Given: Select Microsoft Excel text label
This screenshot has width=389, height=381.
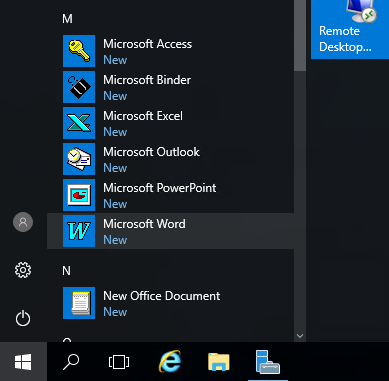Looking at the screenshot, I should [143, 116].
